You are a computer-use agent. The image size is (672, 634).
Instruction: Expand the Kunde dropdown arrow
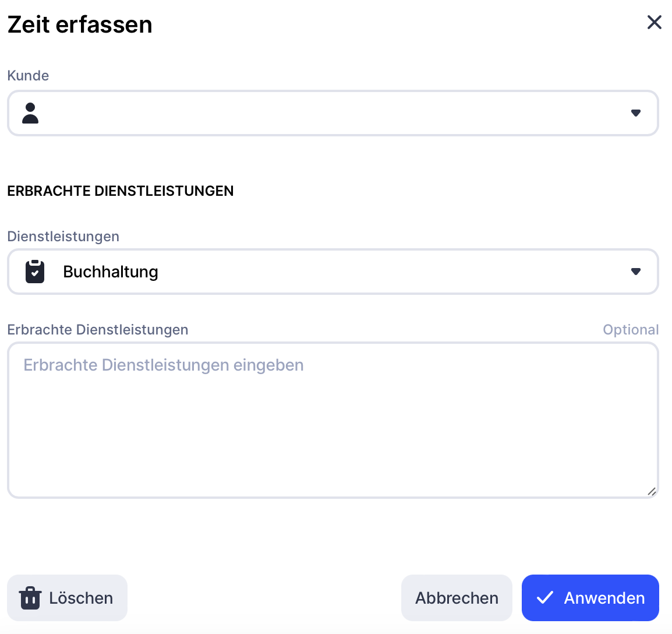pyautogui.click(x=636, y=113)
